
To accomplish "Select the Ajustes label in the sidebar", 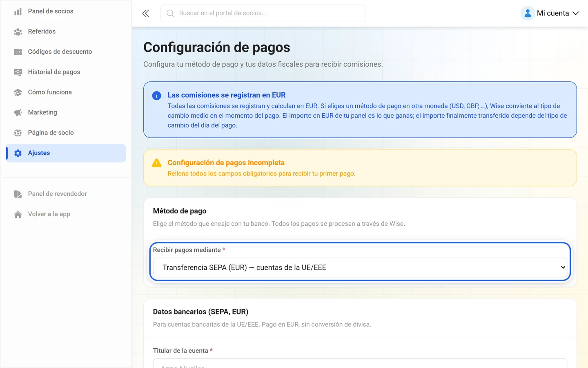I will click(39, 153).
